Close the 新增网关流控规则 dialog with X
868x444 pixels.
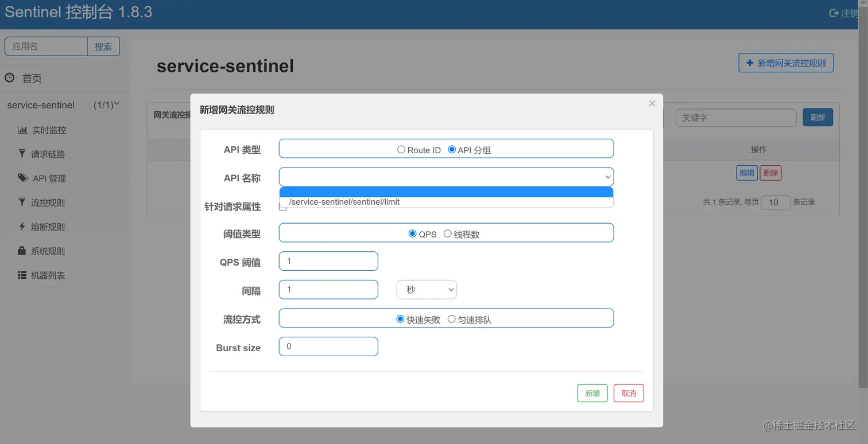coord(652,103)
